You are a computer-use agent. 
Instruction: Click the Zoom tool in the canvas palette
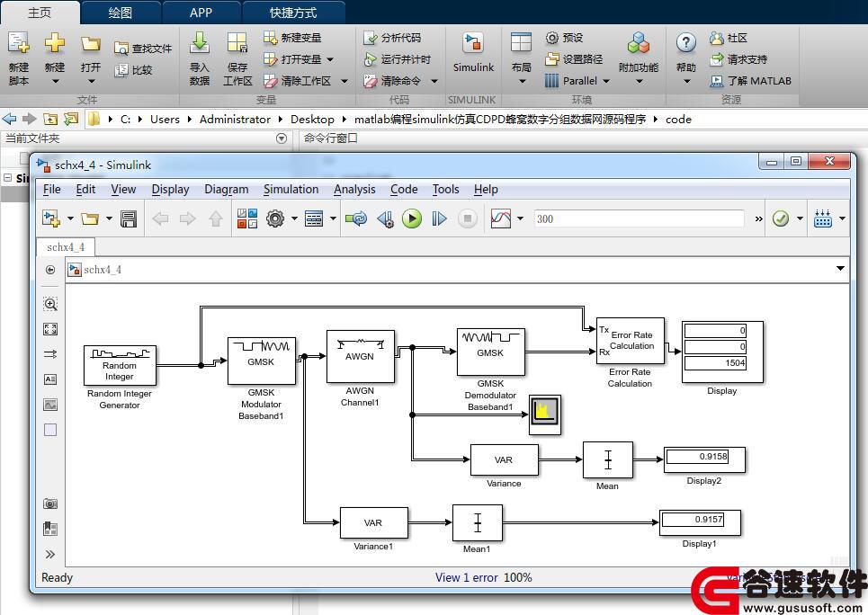click(x=50, y=304)
